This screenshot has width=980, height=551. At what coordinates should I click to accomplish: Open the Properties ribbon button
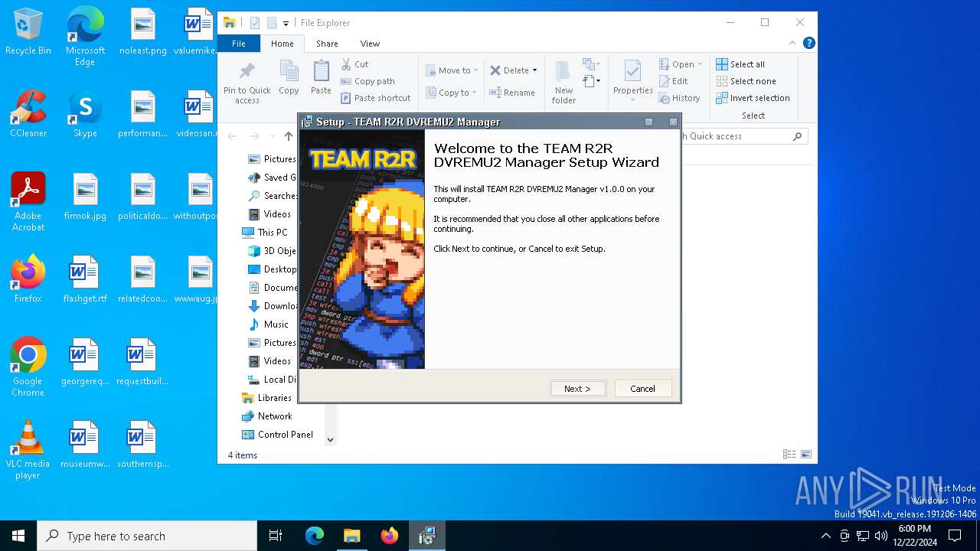pyautogui.click(x=633, y=81)
